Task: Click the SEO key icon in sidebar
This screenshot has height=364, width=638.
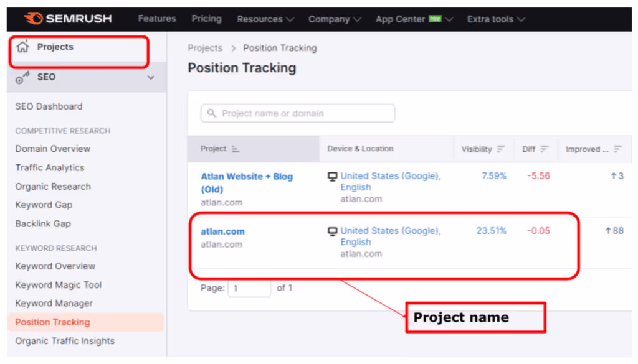Action: (22, 77)
